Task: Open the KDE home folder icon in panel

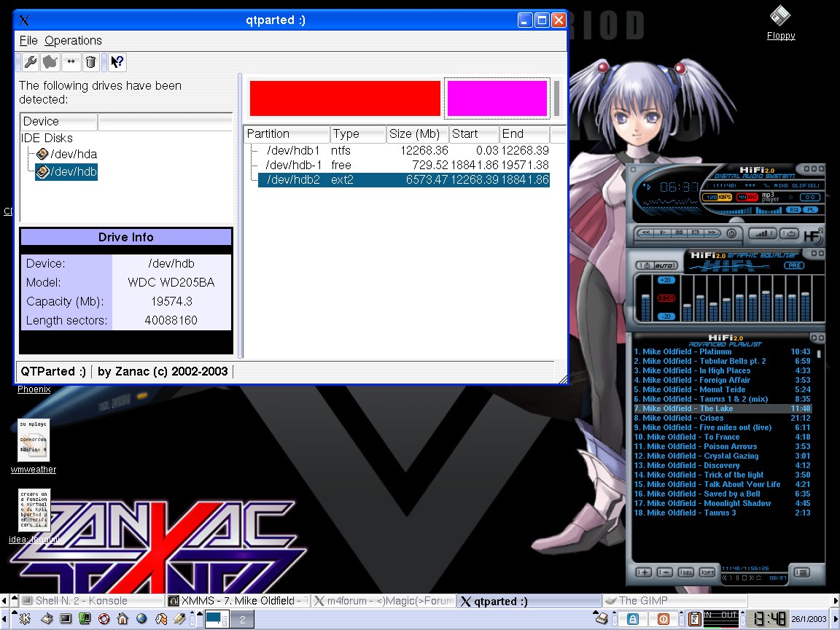Action: coord(122,619)
